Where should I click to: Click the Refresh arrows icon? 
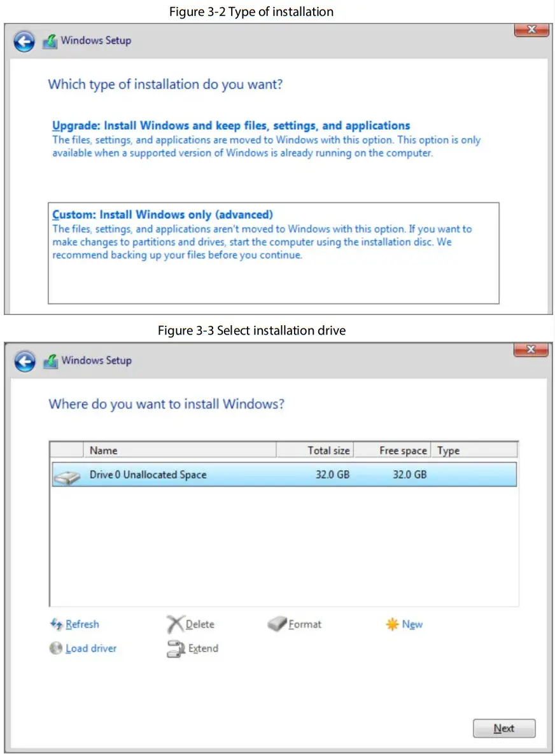click(57, 624)
